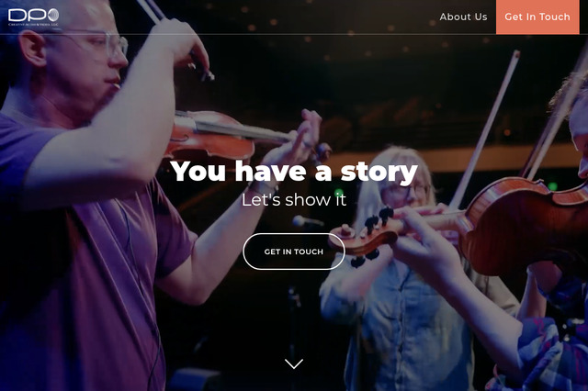Click the circular emblem in the logo

pyautogui.click(x=53, y=15)
